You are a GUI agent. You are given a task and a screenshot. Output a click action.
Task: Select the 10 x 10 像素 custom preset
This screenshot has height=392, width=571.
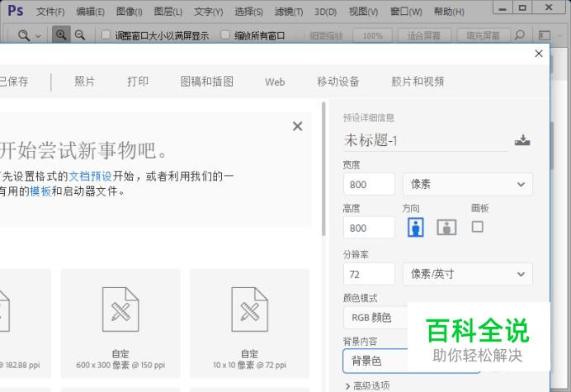[x=250, y=324]
